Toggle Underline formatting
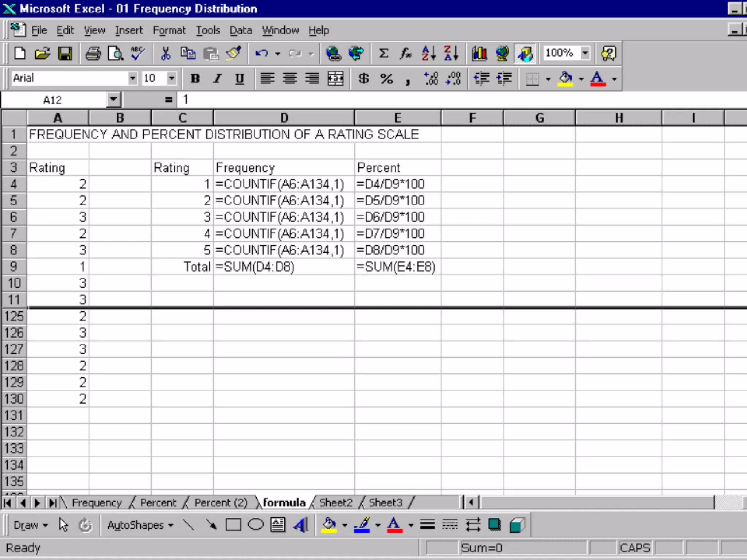 coord(240,78)
